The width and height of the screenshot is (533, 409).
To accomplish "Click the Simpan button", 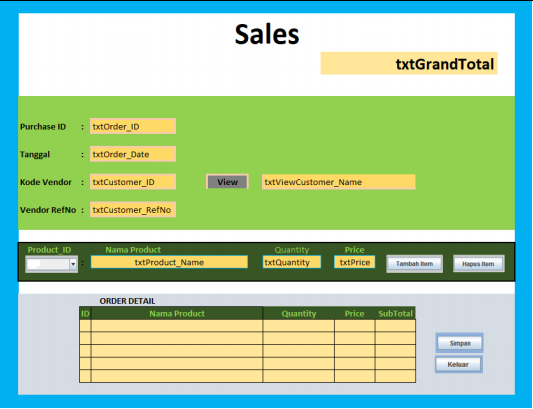I will tap(460, 343).
